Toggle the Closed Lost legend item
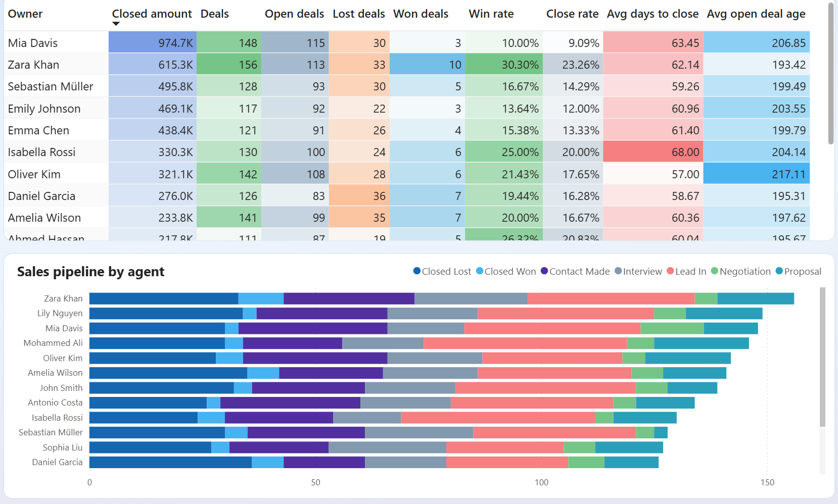The height and width of the screenshot is (504, 838). (x=442, y=271)
